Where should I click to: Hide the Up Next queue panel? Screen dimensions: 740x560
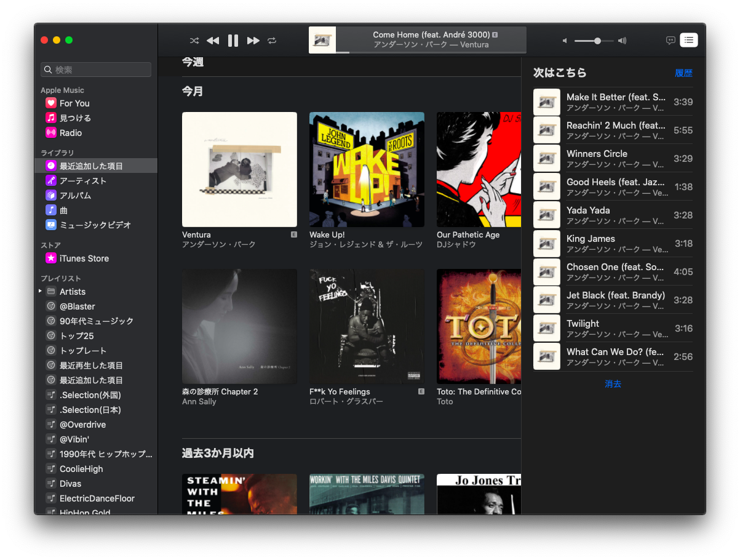(689, 40)
